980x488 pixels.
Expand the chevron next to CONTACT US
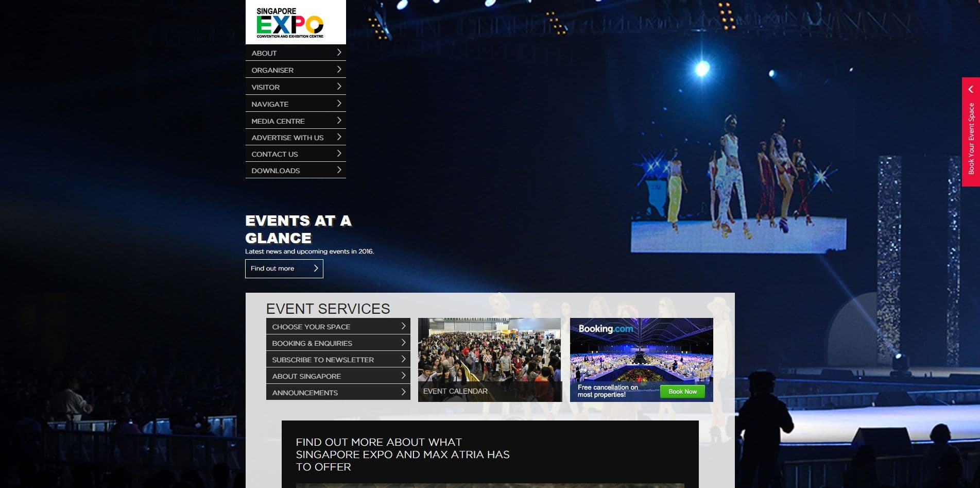pos(339,154)
